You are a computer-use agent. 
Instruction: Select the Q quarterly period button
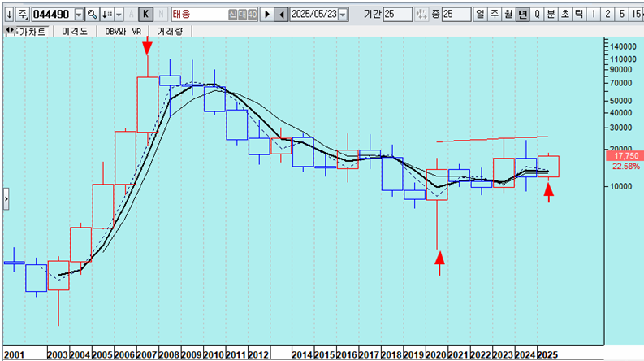(x=537, y=15)
